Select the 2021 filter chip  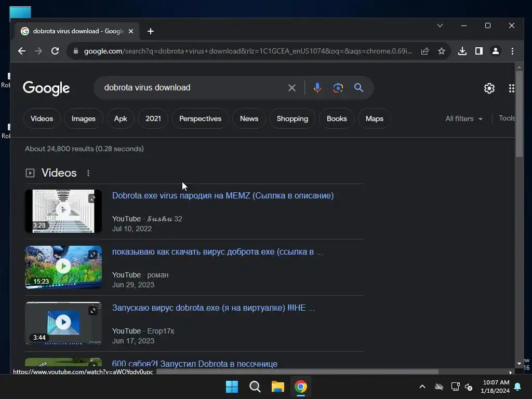coord(153,119)
